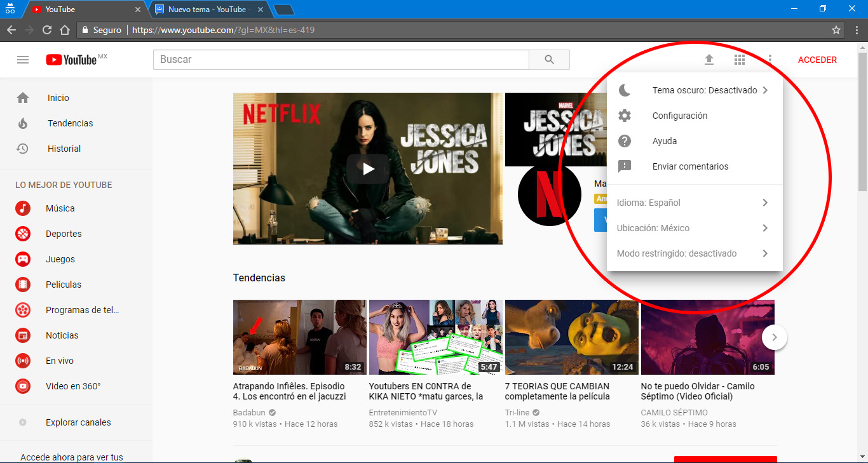Choose Enviar comentarios menu entry
This screenshot has height=463, width=868.
click(x=695, y=166)
